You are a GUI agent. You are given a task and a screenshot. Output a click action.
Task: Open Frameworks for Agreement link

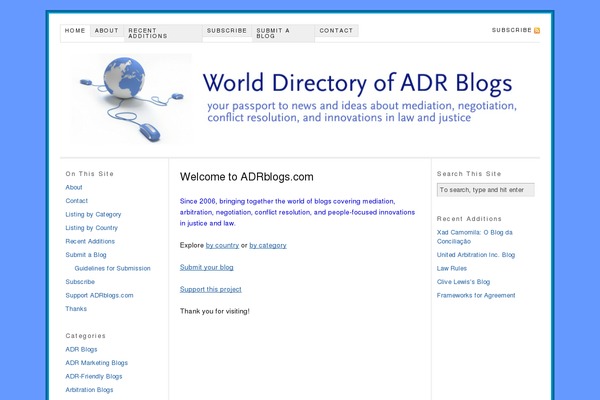click(476, 296)
